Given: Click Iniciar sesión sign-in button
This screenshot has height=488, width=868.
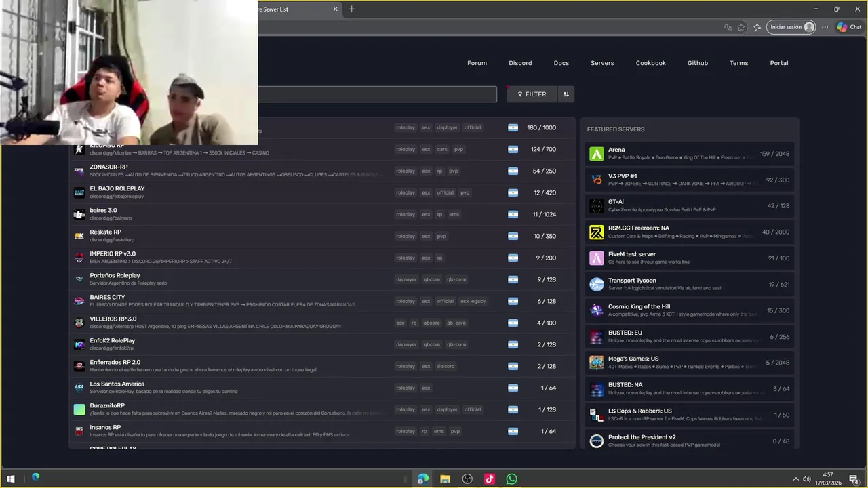Looking at the screenshot, I should point(791,27).
